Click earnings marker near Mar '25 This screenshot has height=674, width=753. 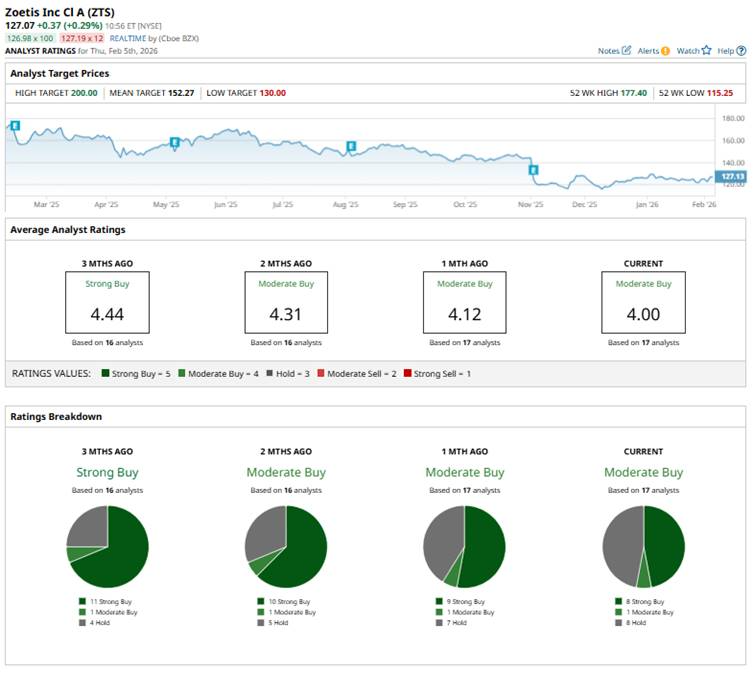tap(15, 126)
